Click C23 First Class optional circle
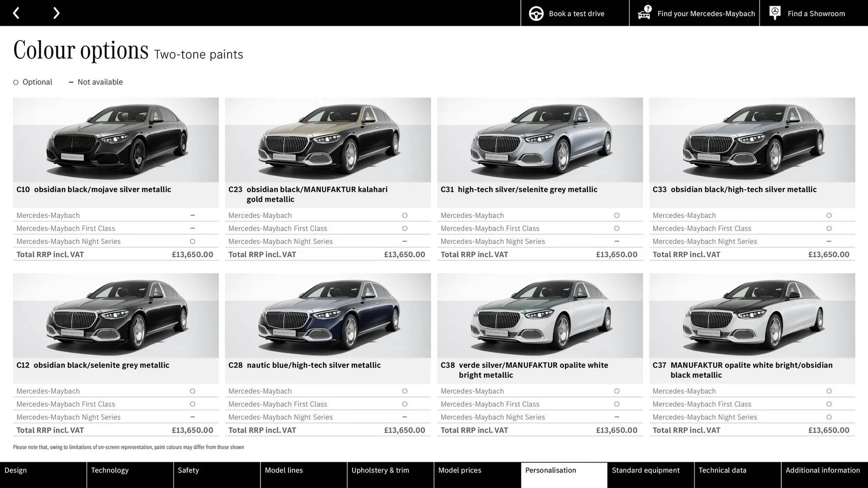Image resolution: width=868 pixels, height=488 pixels. click(405, 229)
